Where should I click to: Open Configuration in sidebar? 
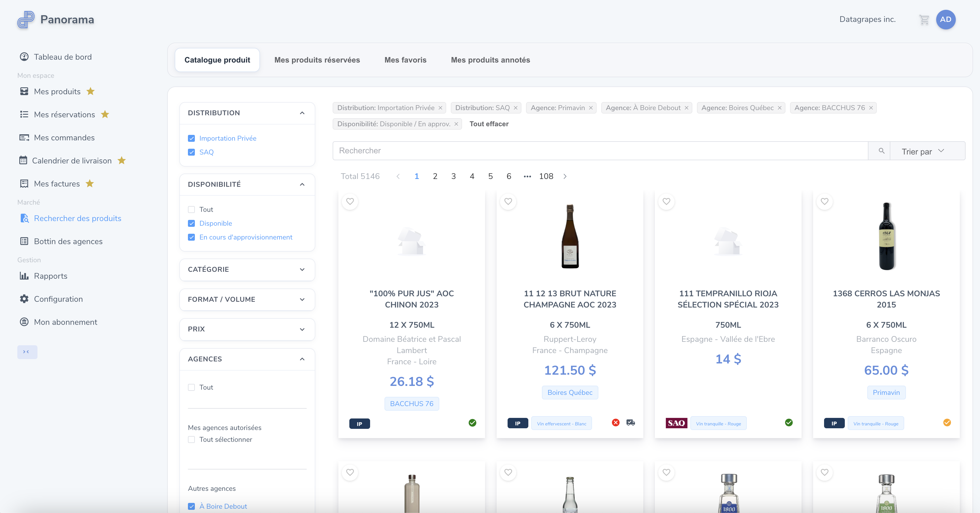pyautogui.click(x=51, y=299)
